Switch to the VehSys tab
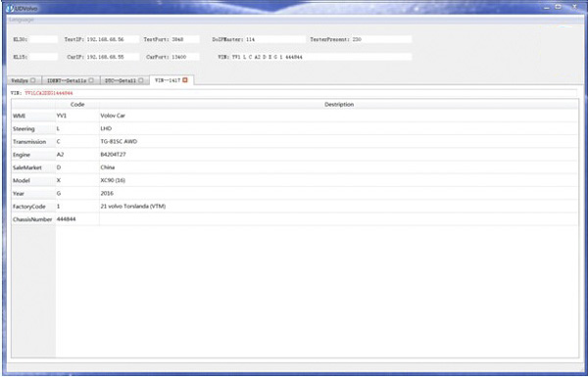Viewport: 588px width, 377px height. pos(24,80)
